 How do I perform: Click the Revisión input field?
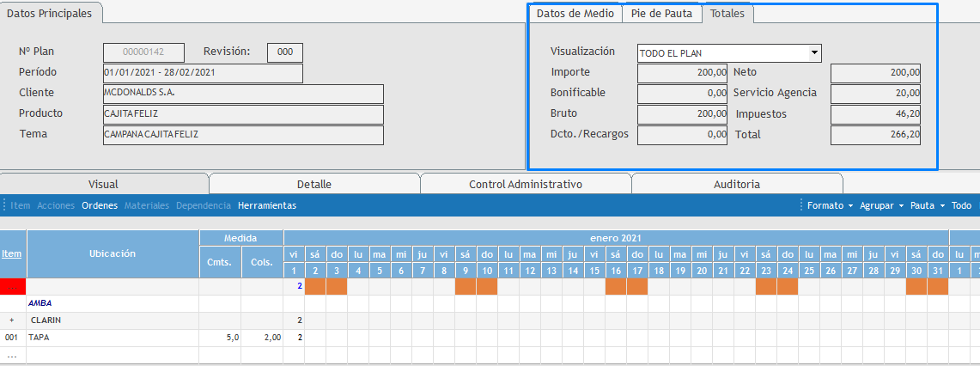click(x=284, y=52)
